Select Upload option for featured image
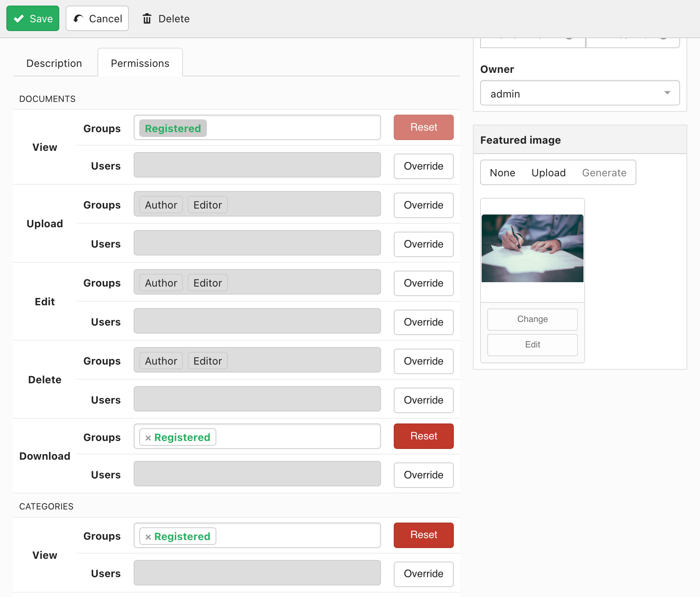This screenshot has height=597, width=700. 548,173
